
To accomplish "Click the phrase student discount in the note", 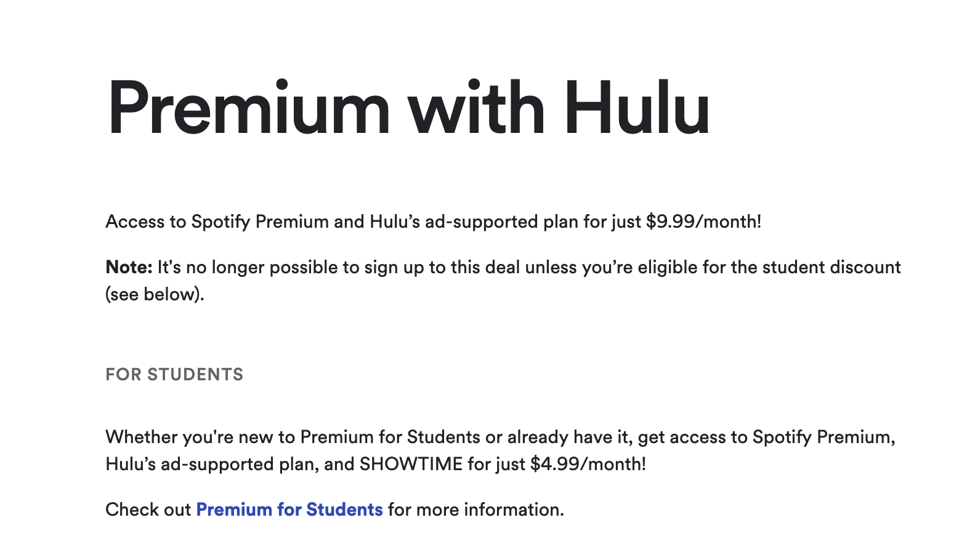I will pyautogui.click(x=831, y=267).
